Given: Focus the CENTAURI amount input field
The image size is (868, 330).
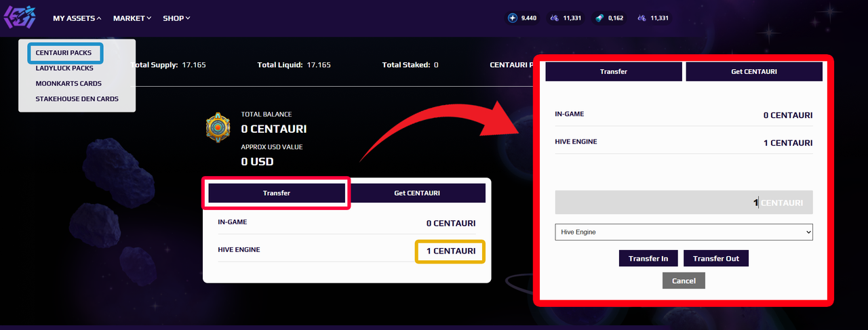Looking at the screenshot, I should click(x=684, y=203).
